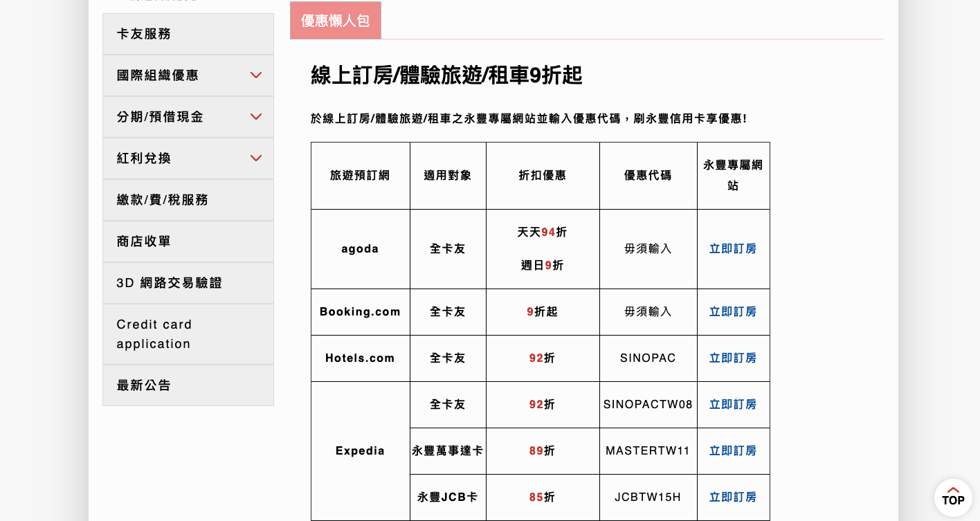Click the 天天94折 discount text

coord(543,232)
